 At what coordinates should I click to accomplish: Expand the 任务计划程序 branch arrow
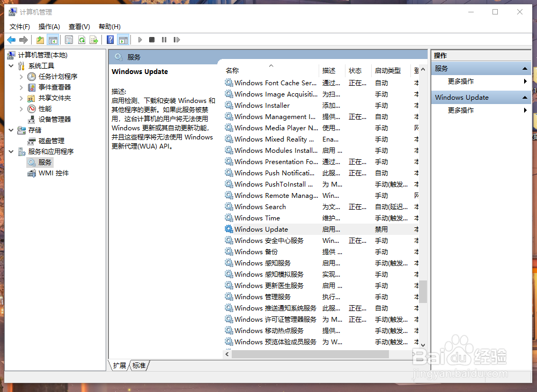pyautogui.click(x=21, y=77)
